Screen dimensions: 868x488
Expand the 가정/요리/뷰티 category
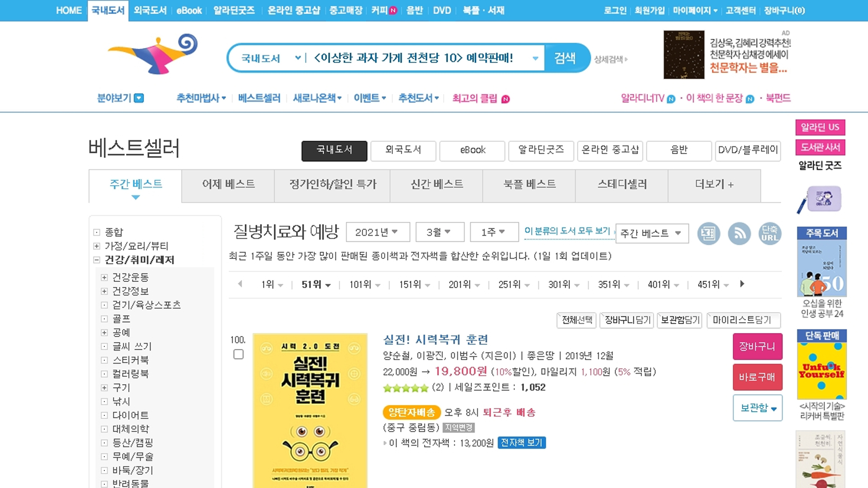tap(96, 246)
